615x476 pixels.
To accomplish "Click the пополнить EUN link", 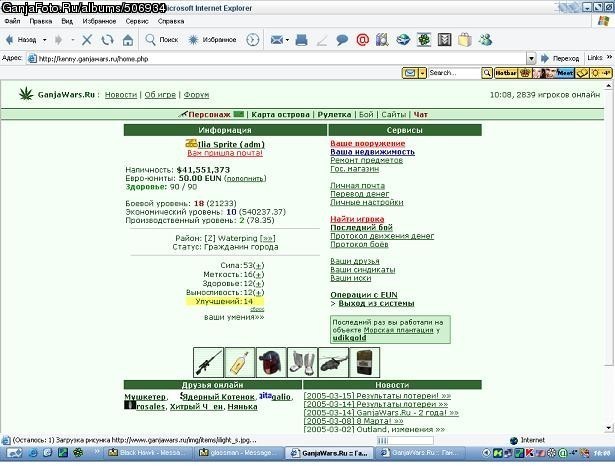I will [245, 178].
